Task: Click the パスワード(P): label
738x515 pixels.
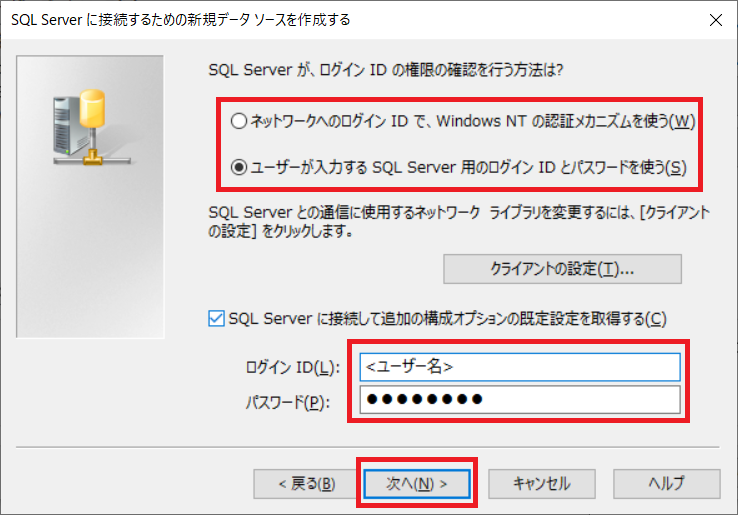Action: [x=288, y=402]
